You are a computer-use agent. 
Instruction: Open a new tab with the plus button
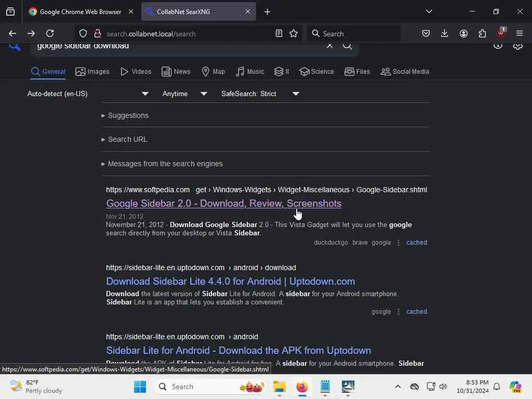tap(268, 12)
